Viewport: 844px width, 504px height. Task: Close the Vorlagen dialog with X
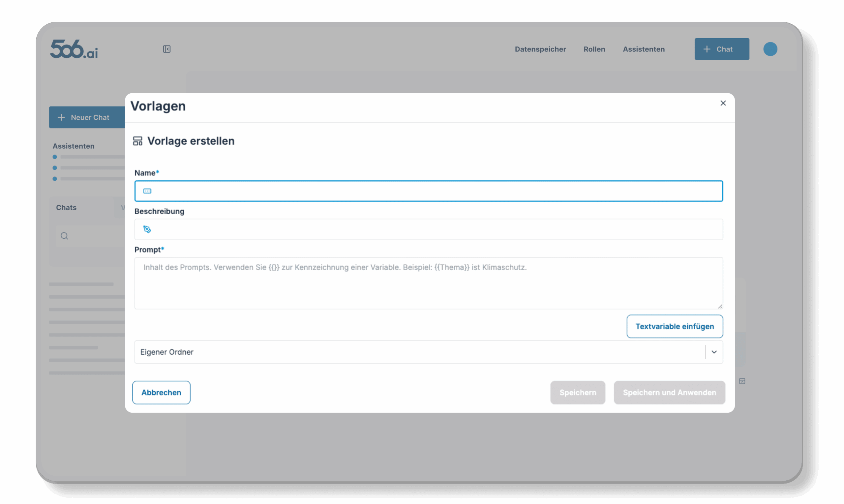[x=723, y=103]
